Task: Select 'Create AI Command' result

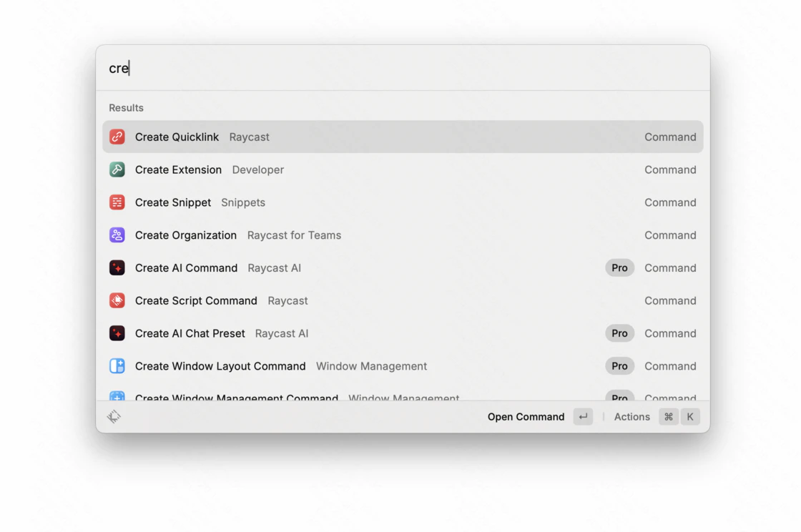Action: [403, 267]
